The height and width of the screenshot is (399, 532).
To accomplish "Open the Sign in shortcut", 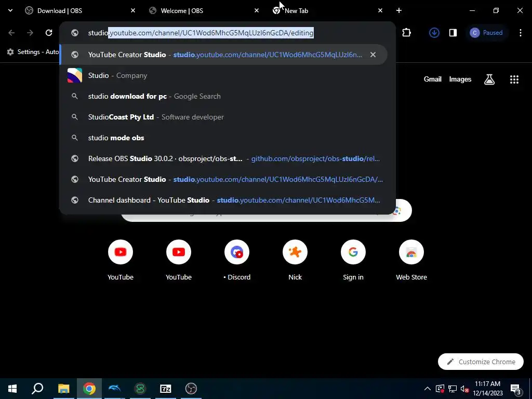I will (353, 260).
